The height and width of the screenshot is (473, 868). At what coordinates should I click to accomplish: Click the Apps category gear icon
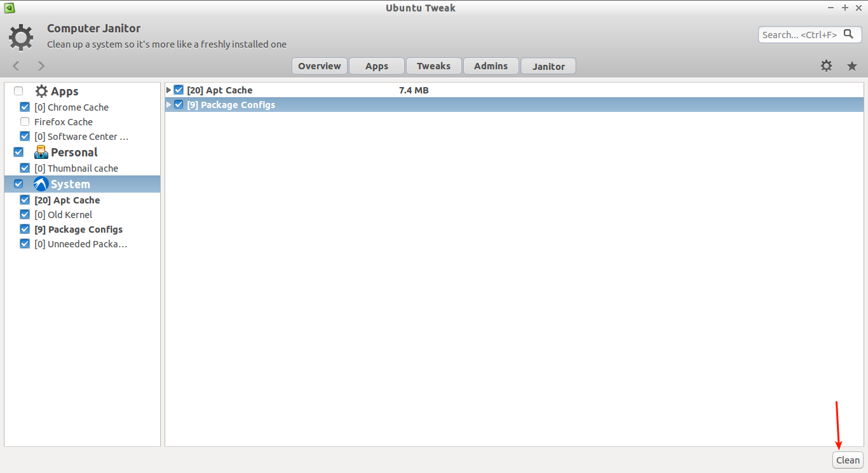41,92
